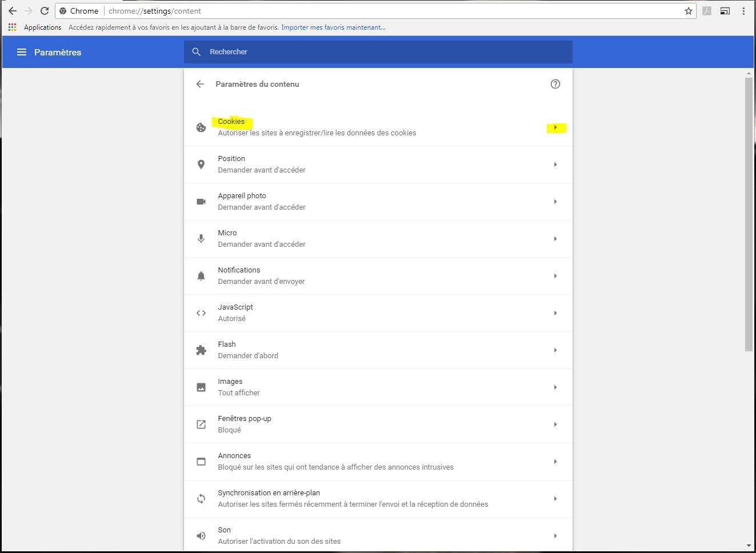Open the help question mark icon
This screenshot has height=553, width=756.
pyautogui.click(x=555, y=84)
